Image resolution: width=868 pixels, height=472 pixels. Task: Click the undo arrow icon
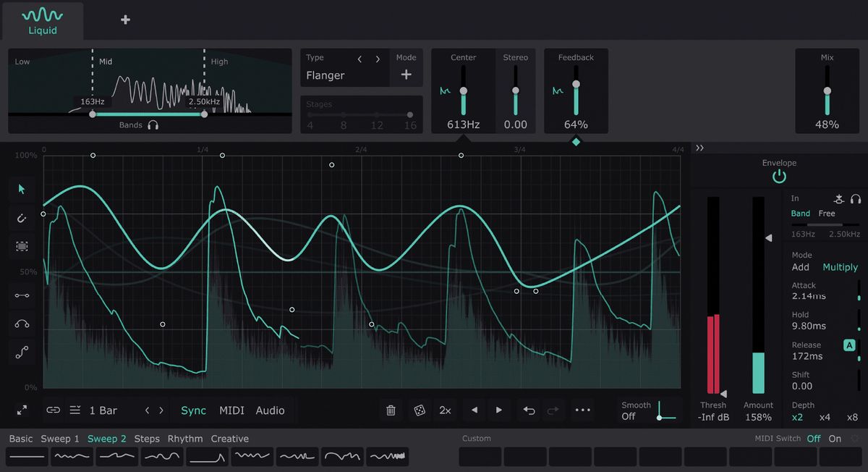[528, 410]
